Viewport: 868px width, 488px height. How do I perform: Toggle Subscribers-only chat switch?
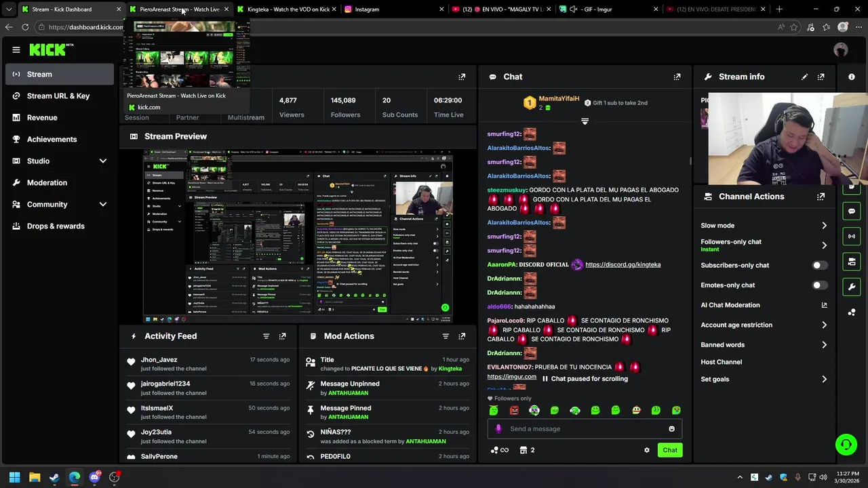pos(820,266)
